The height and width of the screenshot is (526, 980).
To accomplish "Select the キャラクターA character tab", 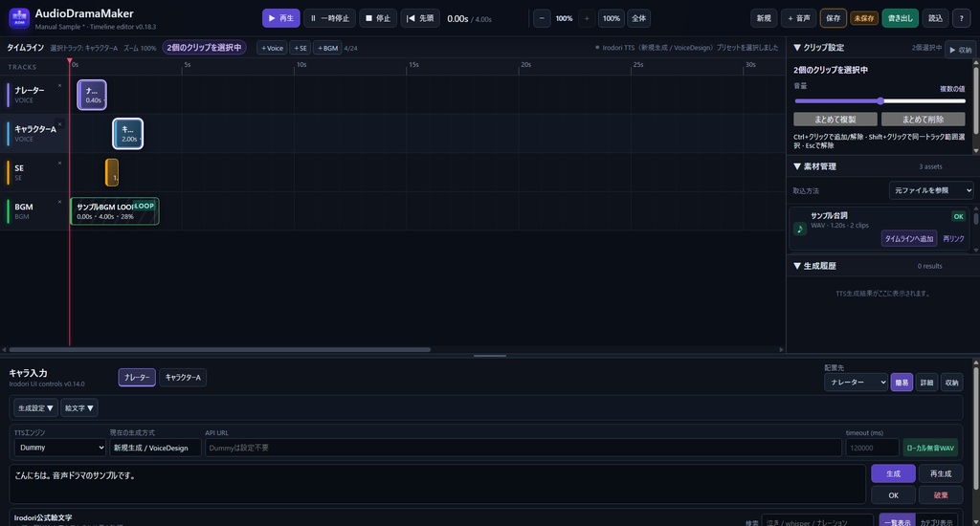I will (x=183, y=378).
